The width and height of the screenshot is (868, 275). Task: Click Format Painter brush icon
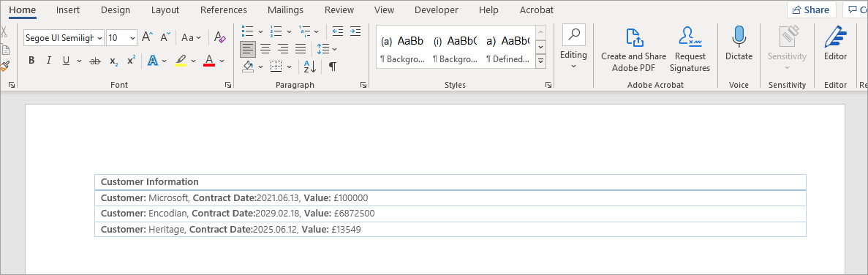click(4, 66)
